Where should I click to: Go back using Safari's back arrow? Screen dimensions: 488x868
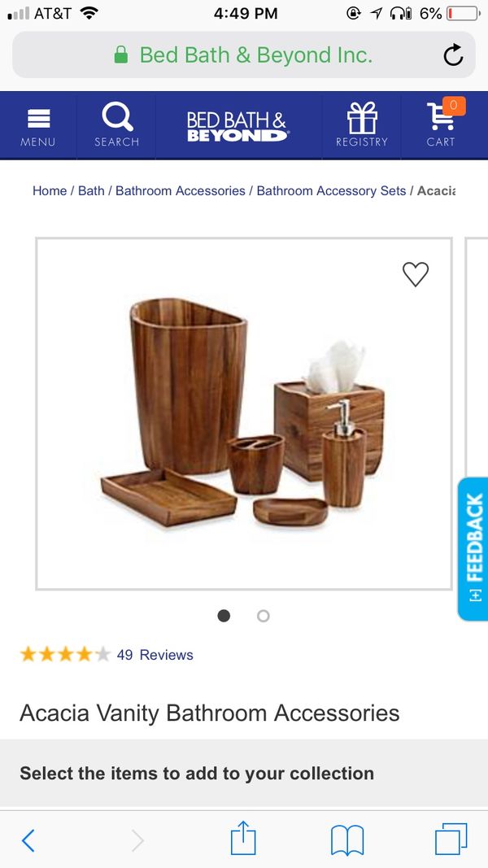tap(28, 840)
